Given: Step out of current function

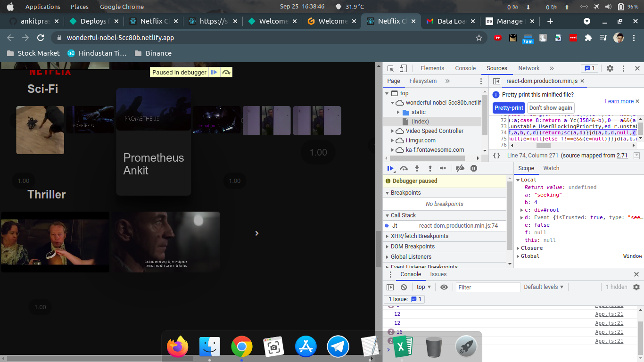Looking at the screenshot, I should [x=430, y=168].
